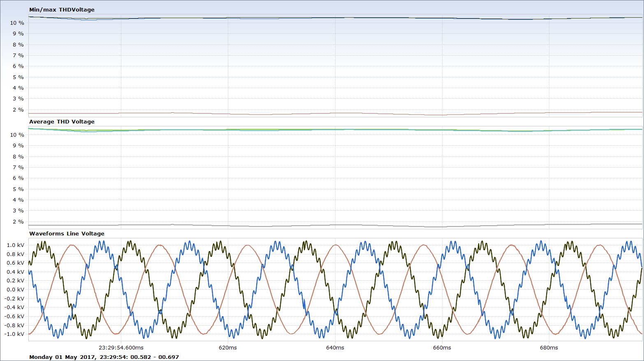Click "7 %" label in Average THD Voltage chart
This screenshot has height=361, width=644.
pos(18,167)
